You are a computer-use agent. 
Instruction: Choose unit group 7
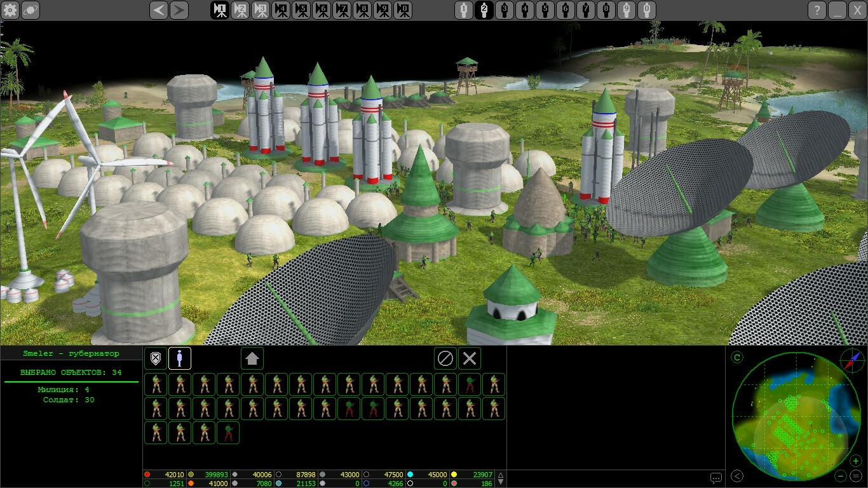(x=586, y=10)
